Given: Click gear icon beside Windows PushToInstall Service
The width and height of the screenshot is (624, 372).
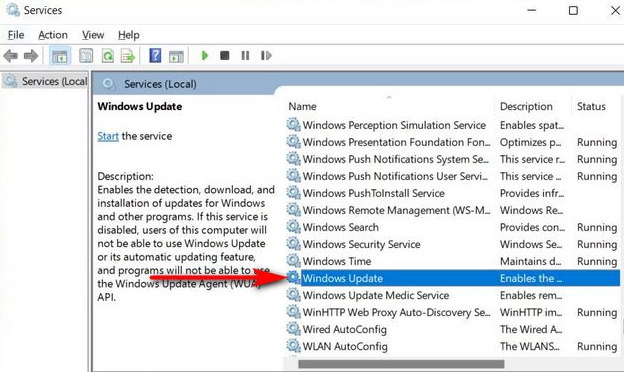Looking at the screenshot, I should click(x=294, y=193).
